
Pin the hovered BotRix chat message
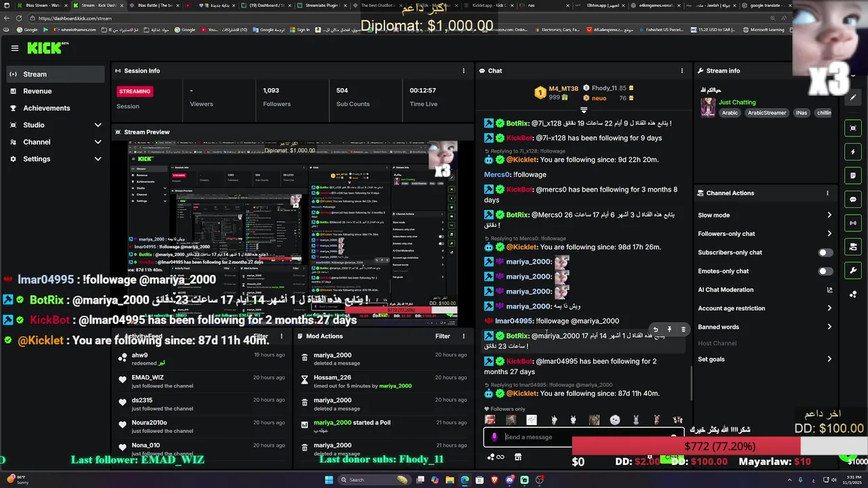pyautogui.click(x=669, y=329)
